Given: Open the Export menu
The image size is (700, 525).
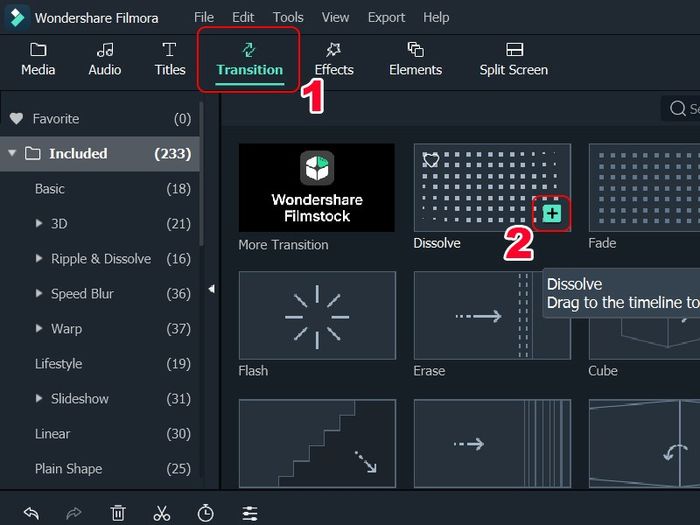Looking at the screenshot, I should (x=386, y=17).
